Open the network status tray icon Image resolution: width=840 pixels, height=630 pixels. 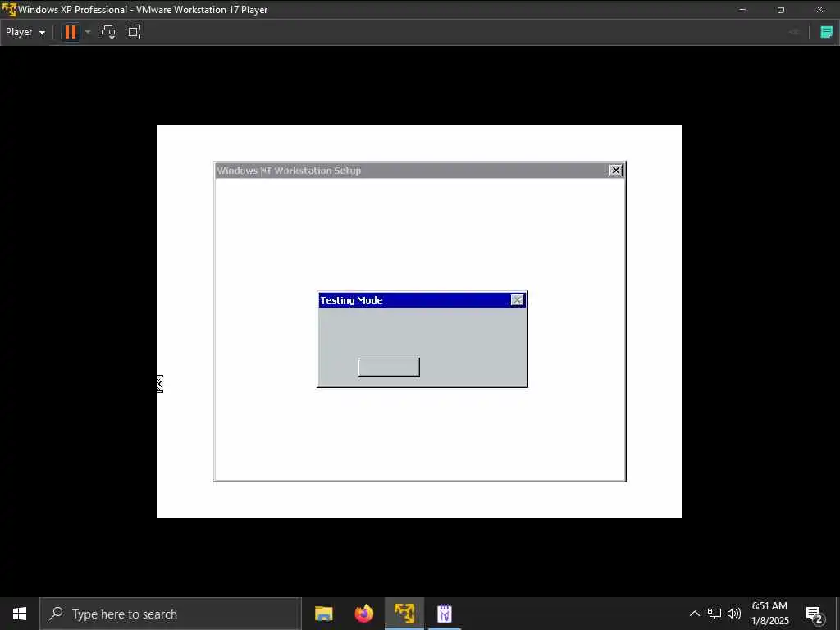714,614
